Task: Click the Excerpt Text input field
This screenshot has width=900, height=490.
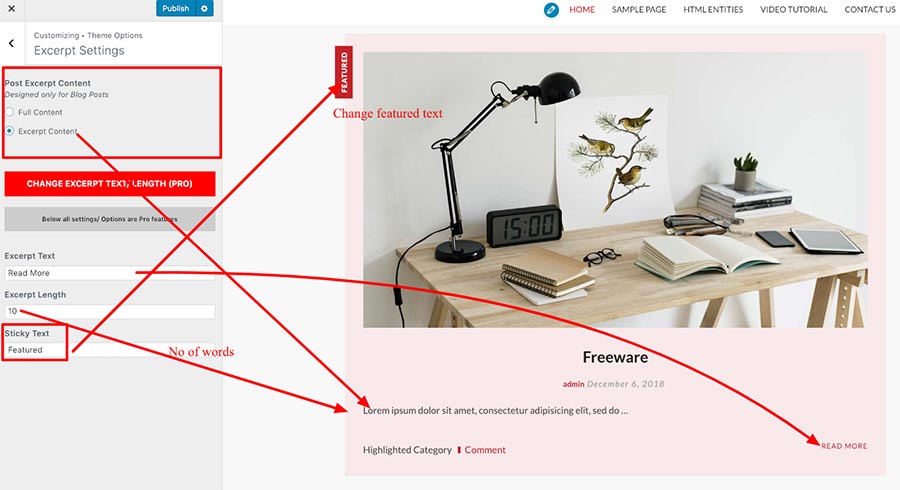Action: coord(110,273)
